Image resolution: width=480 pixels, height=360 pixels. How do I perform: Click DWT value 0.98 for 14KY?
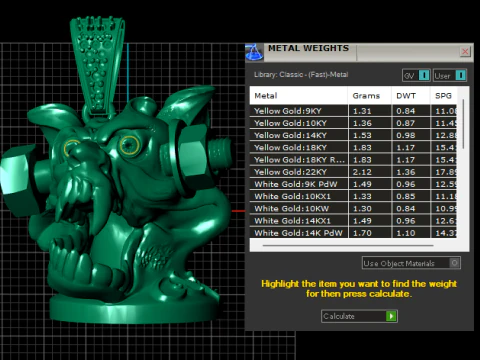click(406, 136)
